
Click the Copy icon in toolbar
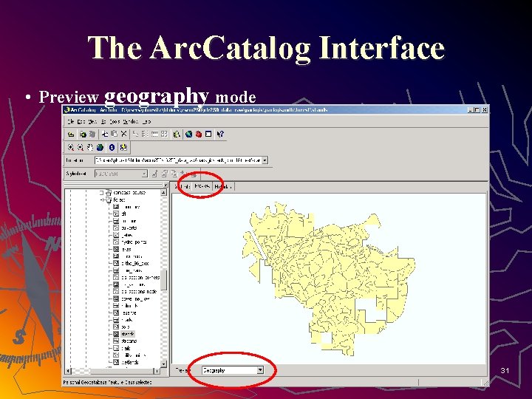click(105, 134)
